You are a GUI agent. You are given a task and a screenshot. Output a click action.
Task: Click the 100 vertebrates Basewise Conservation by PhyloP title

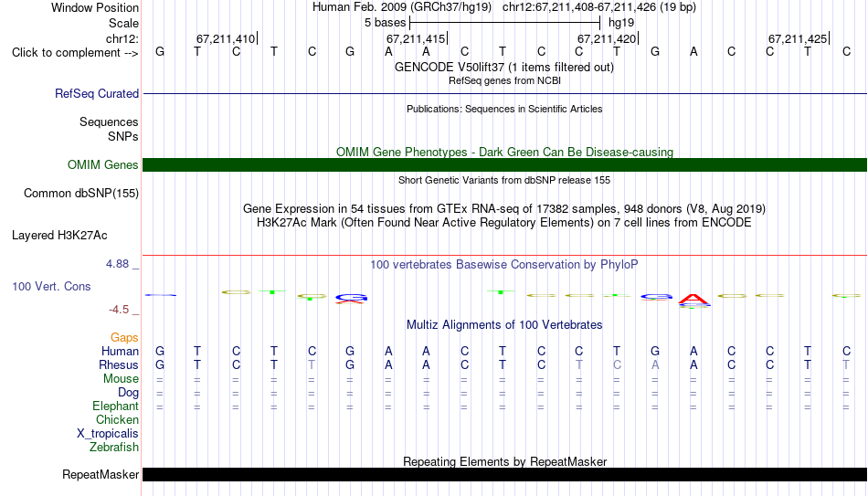pyautogui.click(x=504, y=265)
